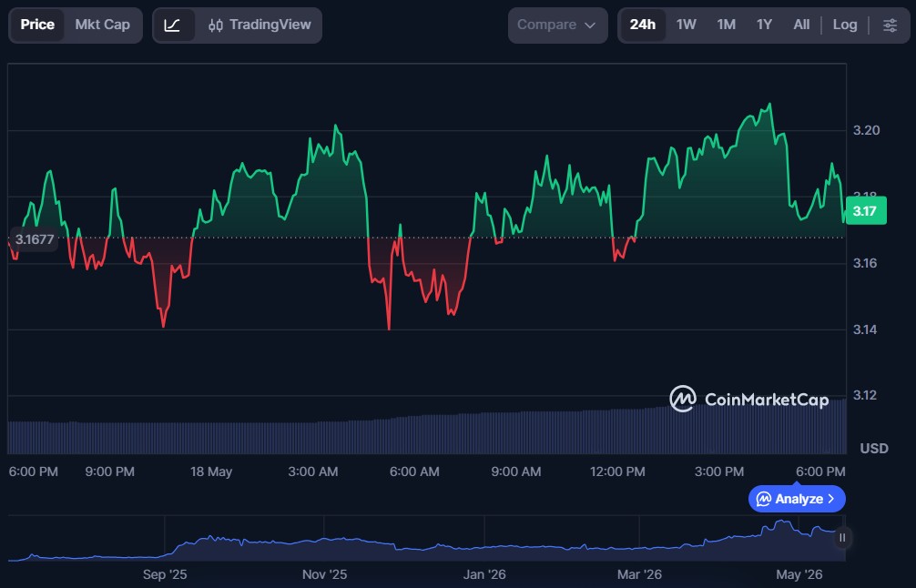Switch to TradingView candlestick chart
The width and height of the screenshot is (916, 588).
[x=260, y=25]
